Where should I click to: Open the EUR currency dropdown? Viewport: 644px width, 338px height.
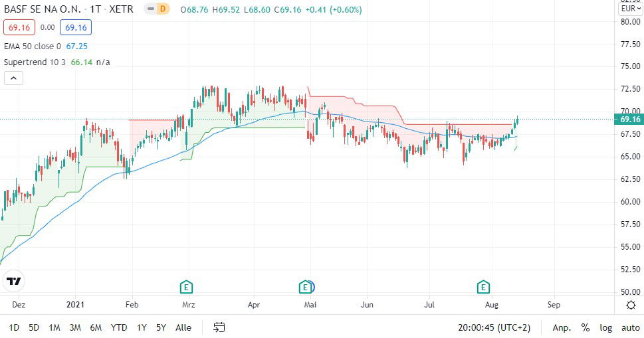coord(630,9)
